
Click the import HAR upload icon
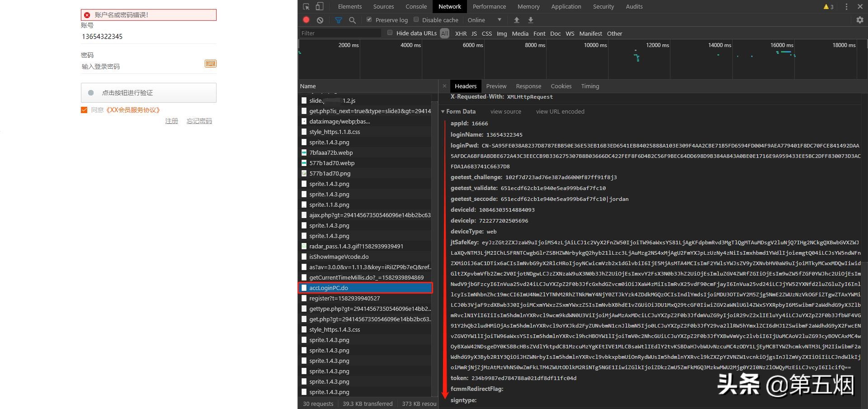pyautogui.click(x=516, y=20)
